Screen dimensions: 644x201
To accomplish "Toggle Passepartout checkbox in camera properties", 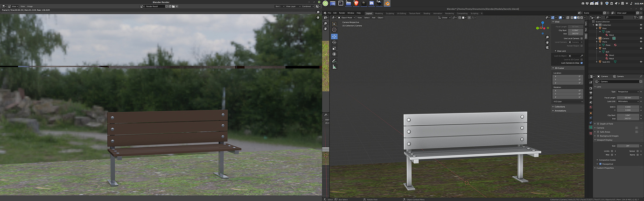I will (x=600, y=164).
